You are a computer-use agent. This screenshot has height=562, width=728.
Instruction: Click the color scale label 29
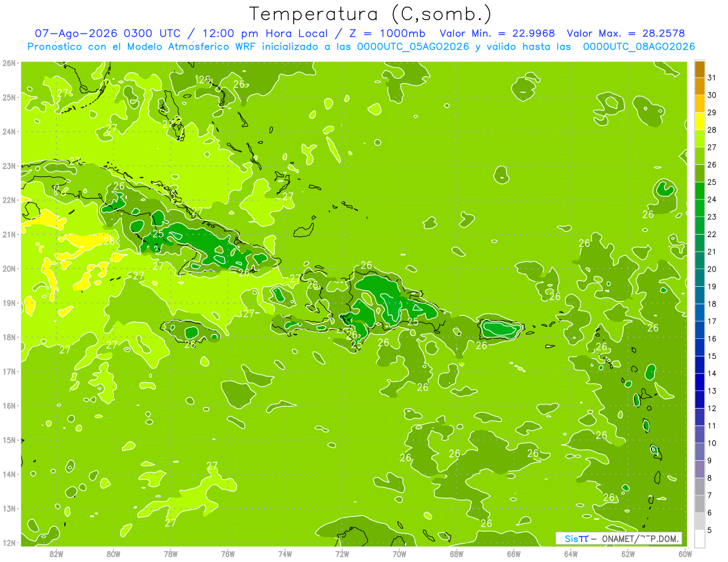pyautogui.click(x=712, y=112)
